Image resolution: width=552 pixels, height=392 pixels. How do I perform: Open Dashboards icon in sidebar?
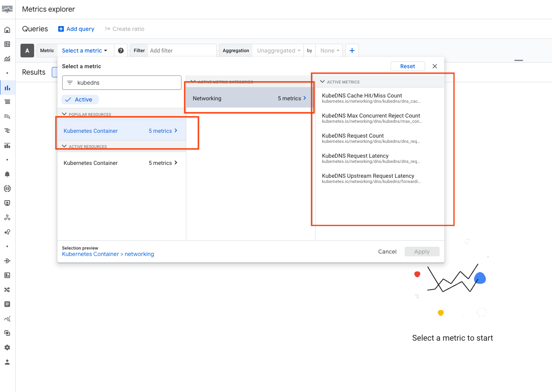[7, 44]
